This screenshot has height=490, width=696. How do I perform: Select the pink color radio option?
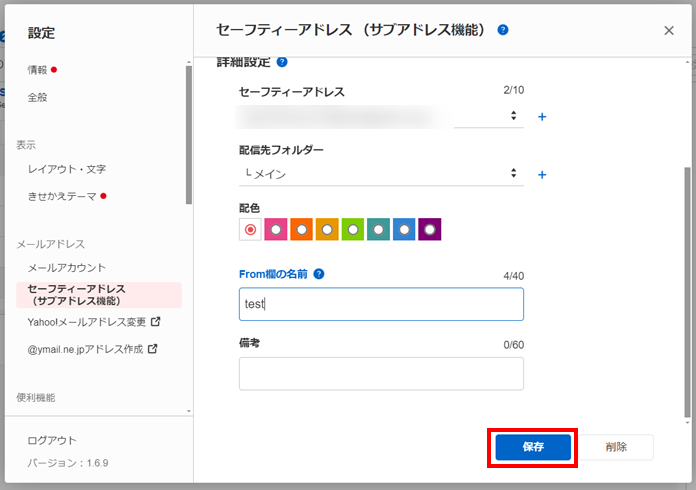276,230
